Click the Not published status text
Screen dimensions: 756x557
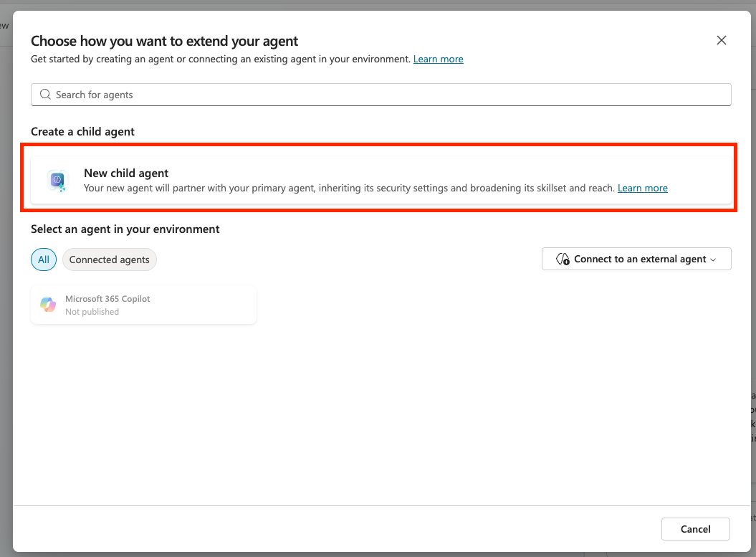[x=92, y=312]
